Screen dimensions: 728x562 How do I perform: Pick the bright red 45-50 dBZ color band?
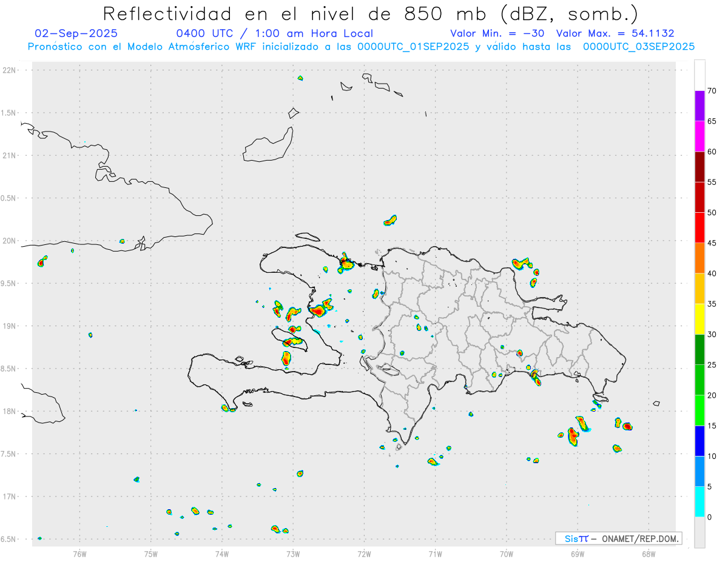pyautogui.click(x=699, y=228)
